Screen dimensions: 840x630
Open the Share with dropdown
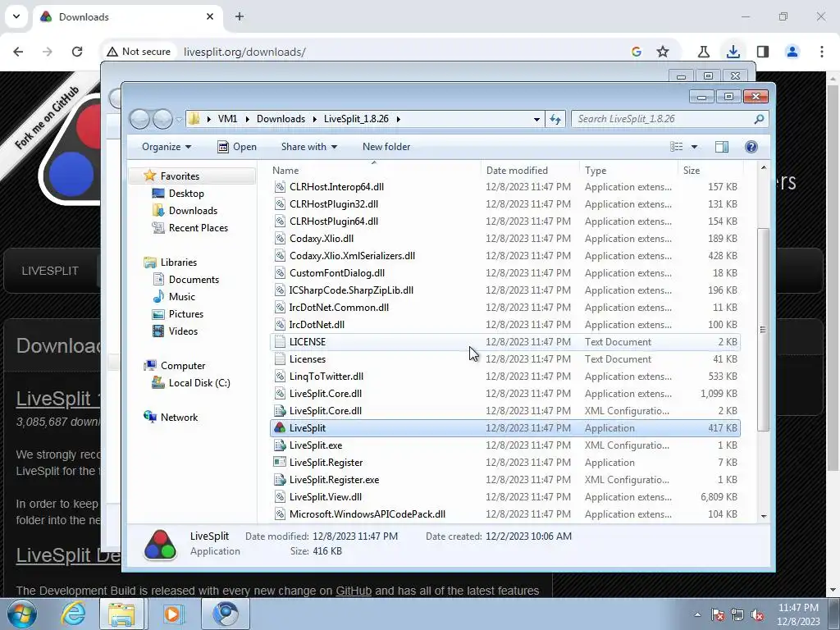pos(309,147)
